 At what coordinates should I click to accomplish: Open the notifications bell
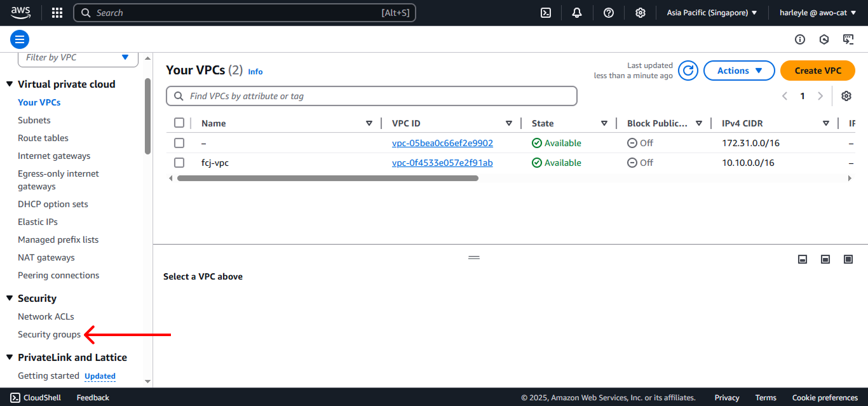[577, 13]
